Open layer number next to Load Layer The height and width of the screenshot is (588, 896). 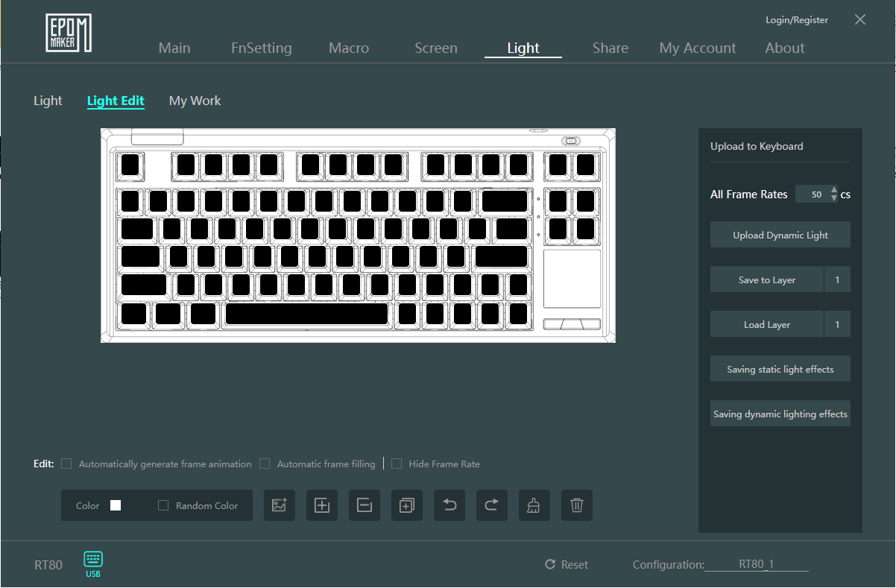837,325
